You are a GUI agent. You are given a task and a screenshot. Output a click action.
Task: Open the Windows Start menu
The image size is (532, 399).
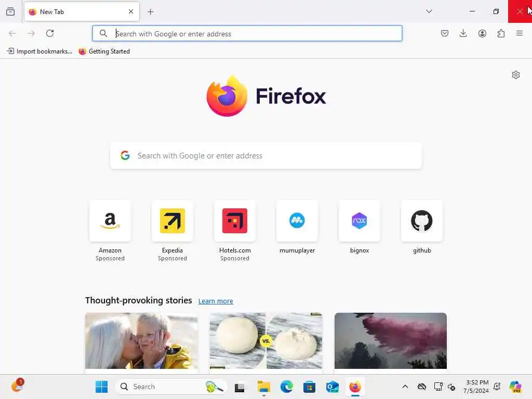[x=101, y=387]
